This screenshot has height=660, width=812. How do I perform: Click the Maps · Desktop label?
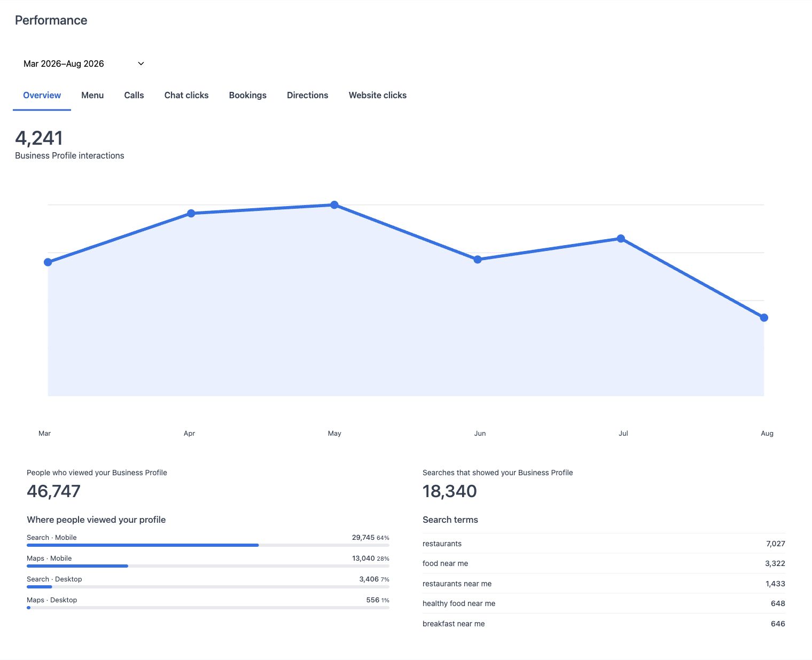(x=52, y=600)
